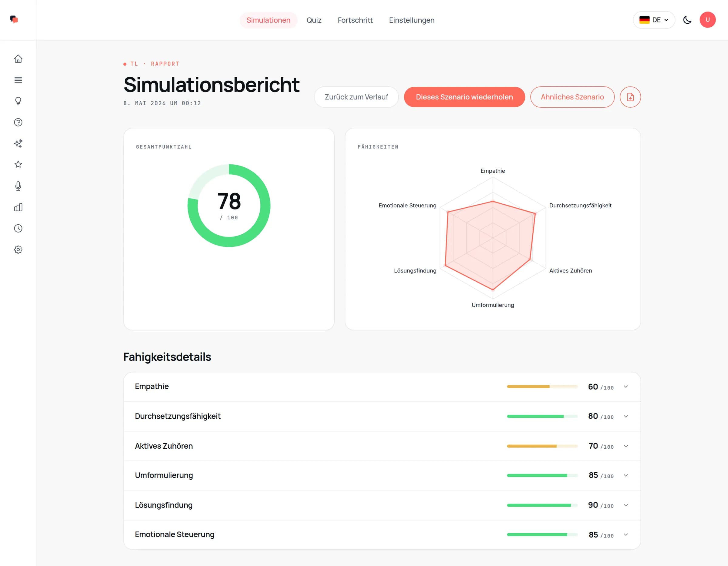Click the app logo in the top-left corner
The height and width of the screenshot is (566, 728).
14,19
